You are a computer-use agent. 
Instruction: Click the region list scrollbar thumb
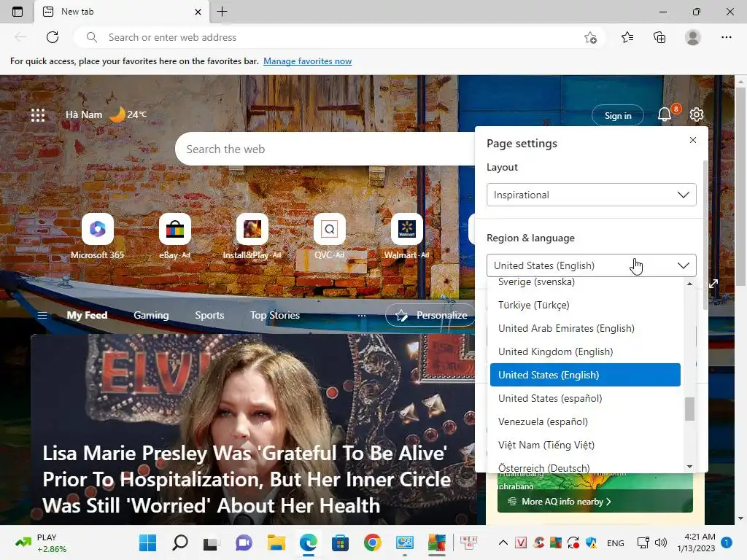click(689, 408)
